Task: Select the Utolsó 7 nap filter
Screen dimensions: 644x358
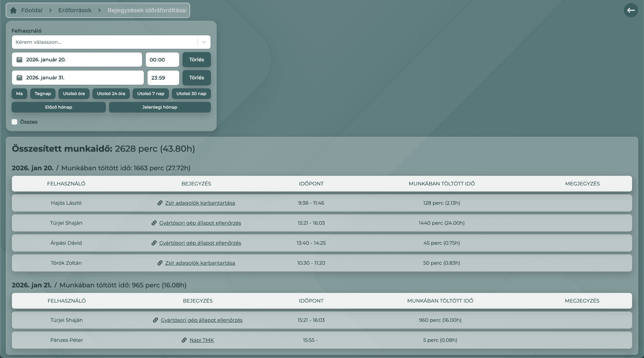Action: 151,94
